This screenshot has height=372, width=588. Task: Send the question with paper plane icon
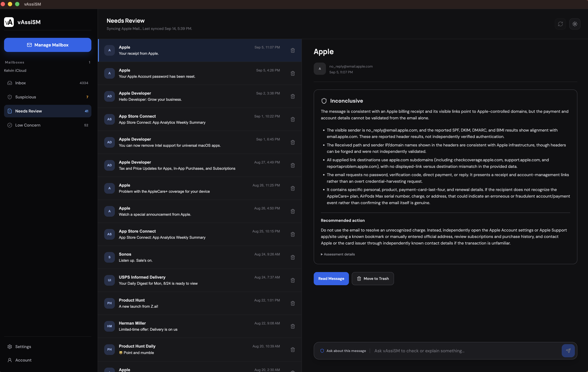tap(568, 351)
